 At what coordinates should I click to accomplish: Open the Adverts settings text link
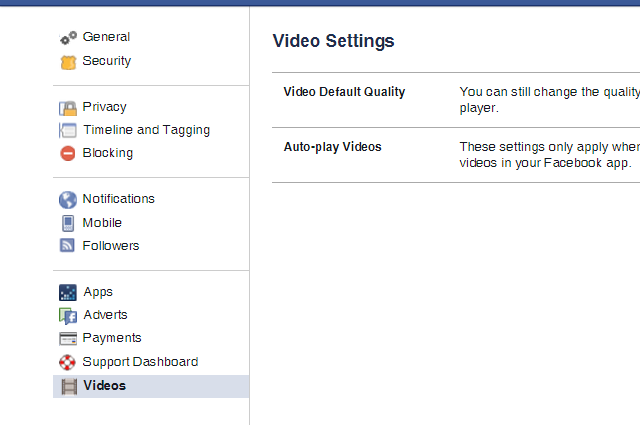105,315
